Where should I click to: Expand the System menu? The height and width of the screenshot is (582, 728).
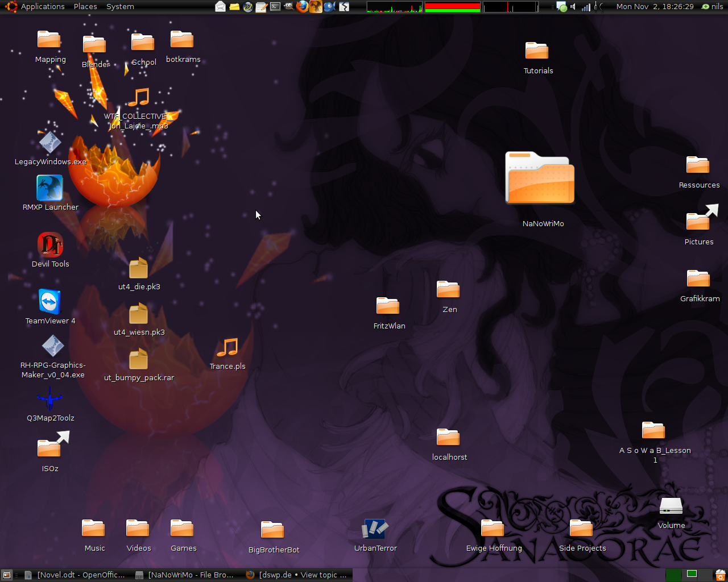(120, 7)
